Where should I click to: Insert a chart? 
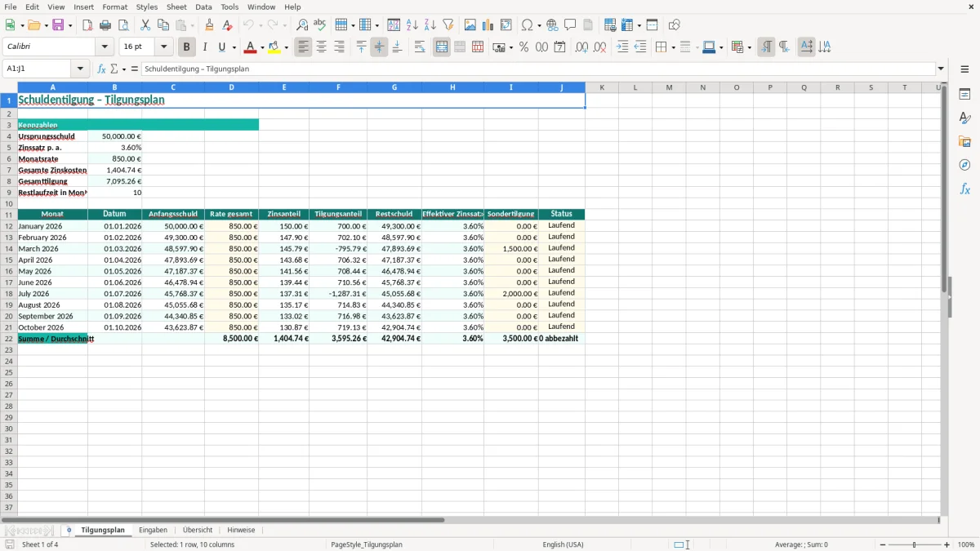(x=488, y=25)
